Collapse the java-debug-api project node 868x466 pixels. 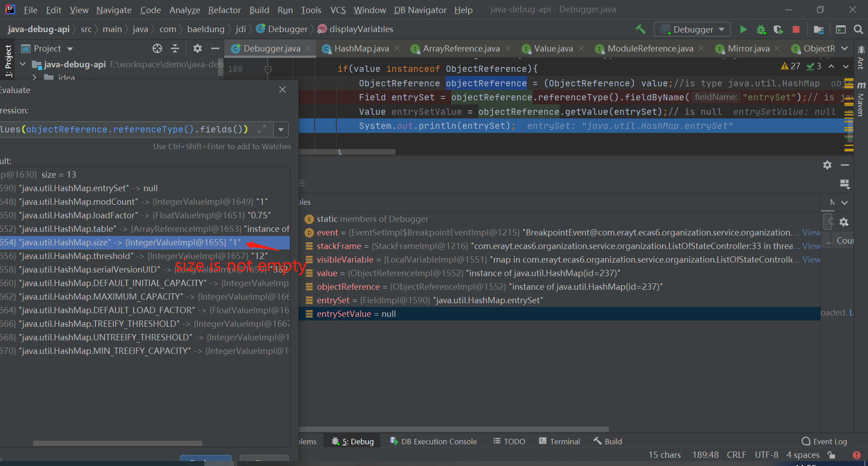pos(23,64)
